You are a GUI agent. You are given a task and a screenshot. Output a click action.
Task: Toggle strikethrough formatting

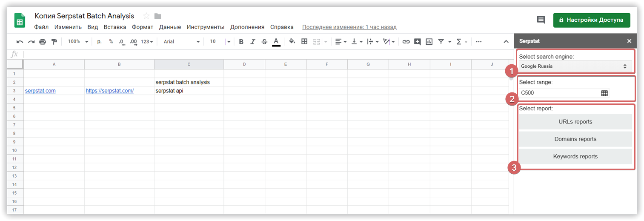264,42
